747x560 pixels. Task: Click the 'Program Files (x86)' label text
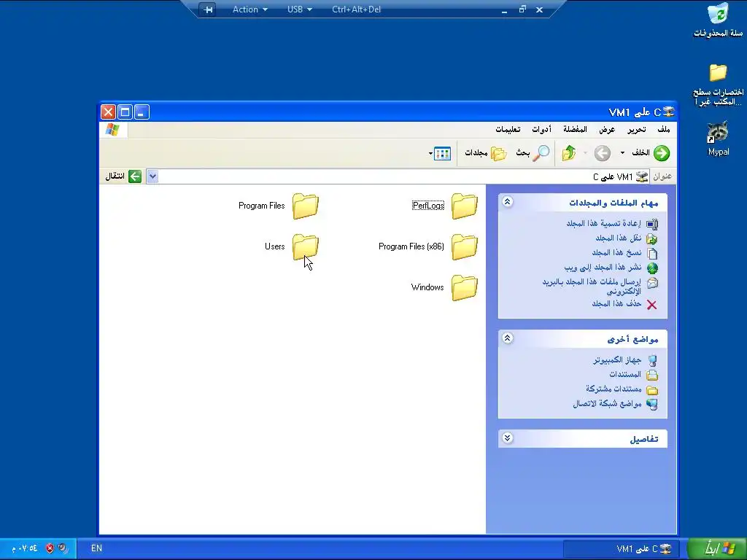[411, 246]
